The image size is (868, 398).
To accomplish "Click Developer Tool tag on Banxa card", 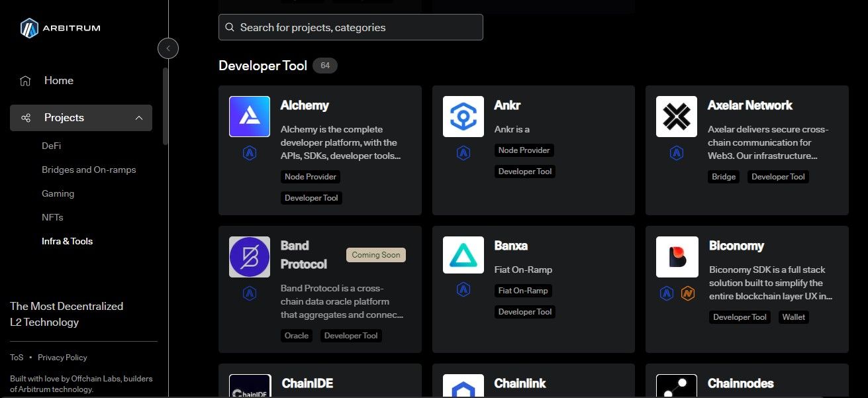I will pyautogui.click(x=525, y=312).
